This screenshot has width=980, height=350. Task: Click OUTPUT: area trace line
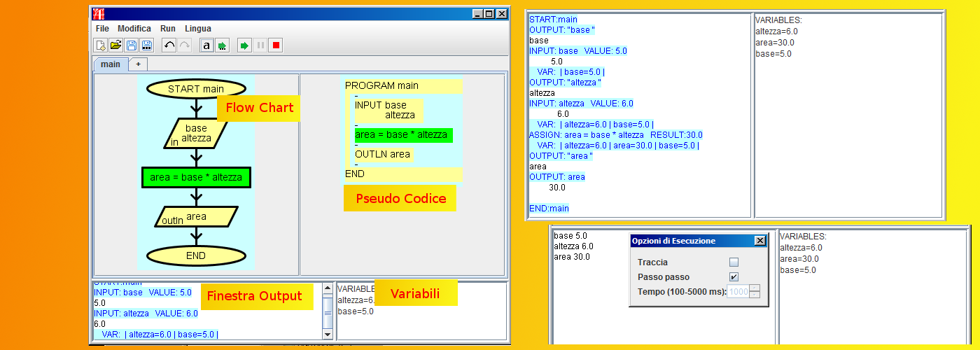pyautogui.click(x=557, y=177)
